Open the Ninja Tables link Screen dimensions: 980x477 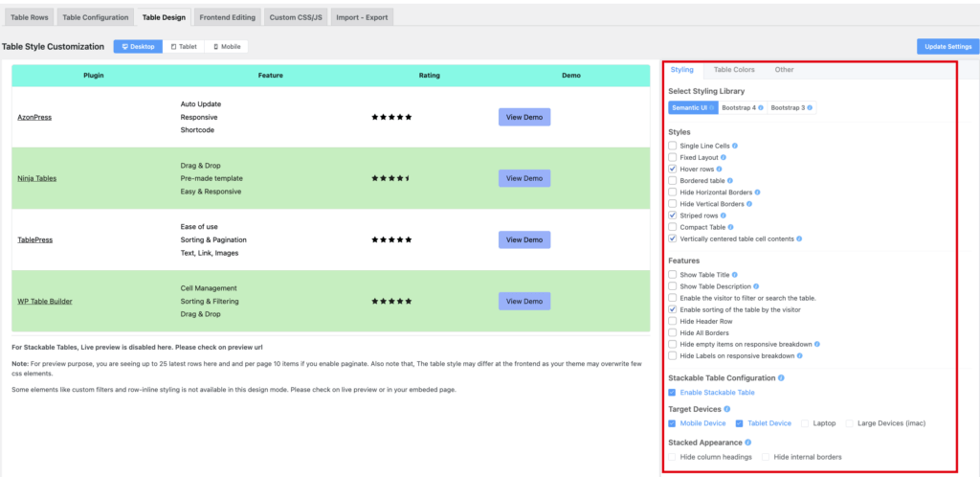pos(37,178)
